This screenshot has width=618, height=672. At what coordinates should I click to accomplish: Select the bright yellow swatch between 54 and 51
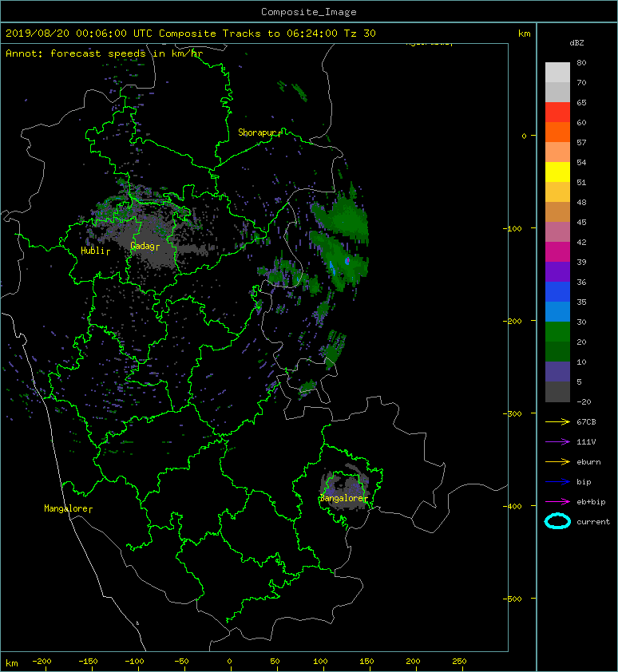557,172
